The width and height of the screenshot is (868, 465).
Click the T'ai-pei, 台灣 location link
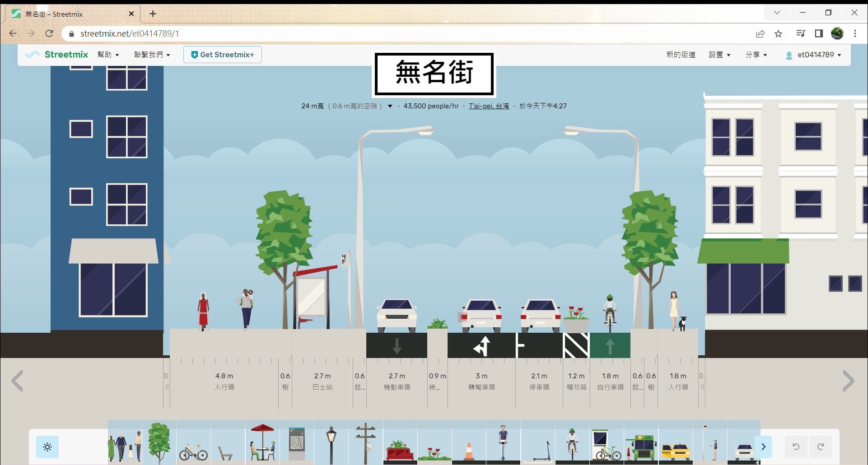[489, 106]
